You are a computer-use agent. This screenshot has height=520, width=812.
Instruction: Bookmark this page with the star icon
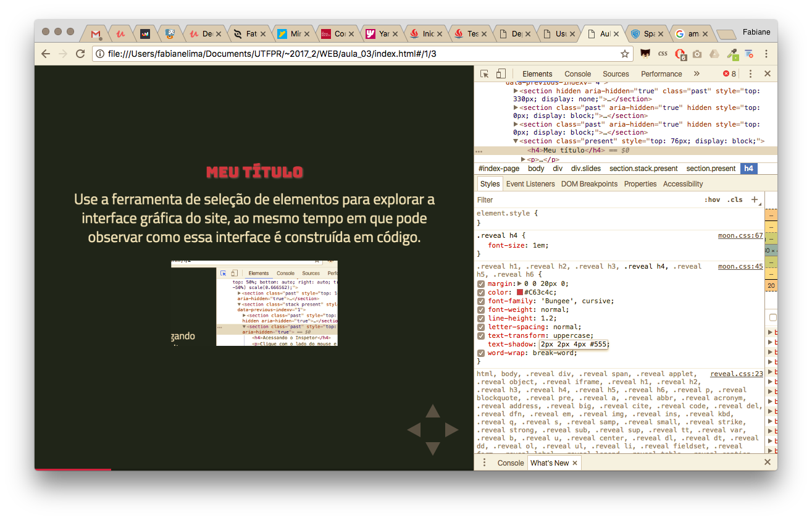click(x=625, y=54)
